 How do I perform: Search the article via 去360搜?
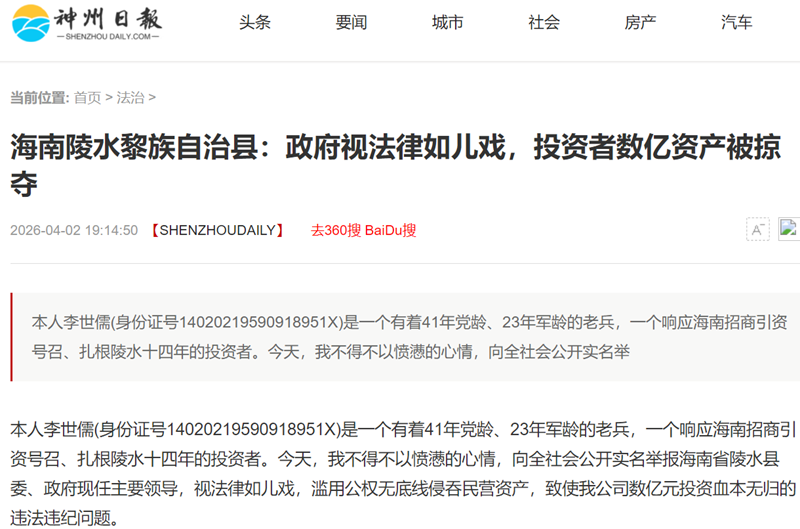point(335,230)
